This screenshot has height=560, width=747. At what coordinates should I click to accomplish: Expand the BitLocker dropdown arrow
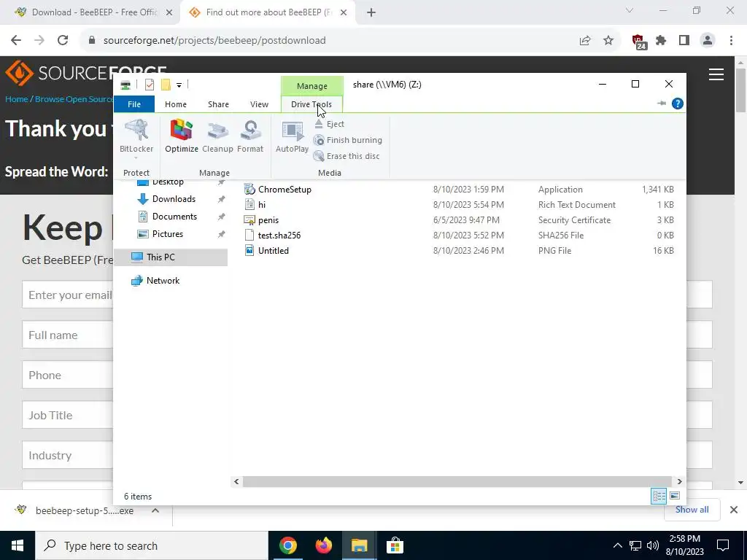tap(136, 158)
